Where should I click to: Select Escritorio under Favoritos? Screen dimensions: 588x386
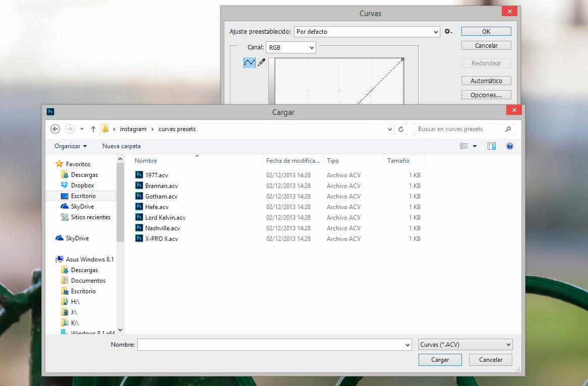tap(81, 196)
